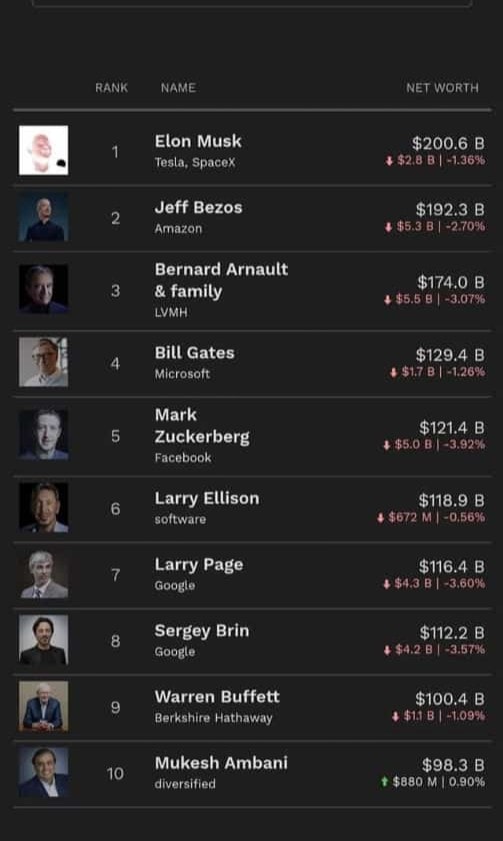This screenshot has height=841, width=503.
Task: Click the Larry Ellison name link
Action: (207, 499)
